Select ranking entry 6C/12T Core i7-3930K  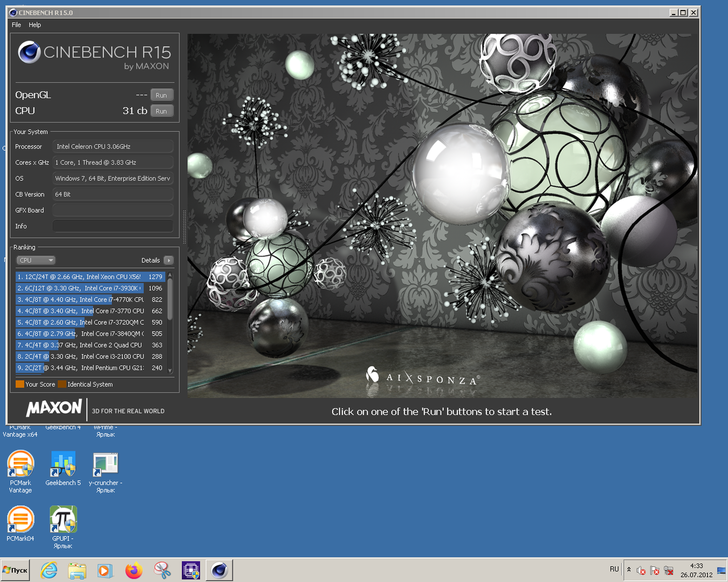(x=90, y=288)
